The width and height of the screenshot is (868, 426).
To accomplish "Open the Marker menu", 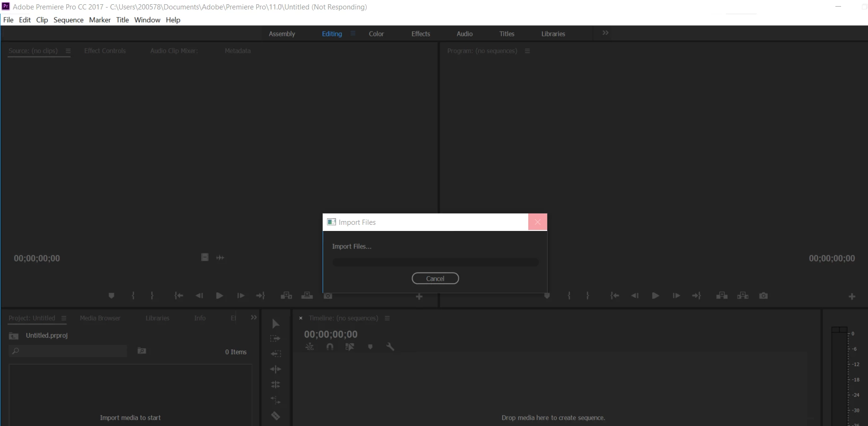I will coord(100,20).
